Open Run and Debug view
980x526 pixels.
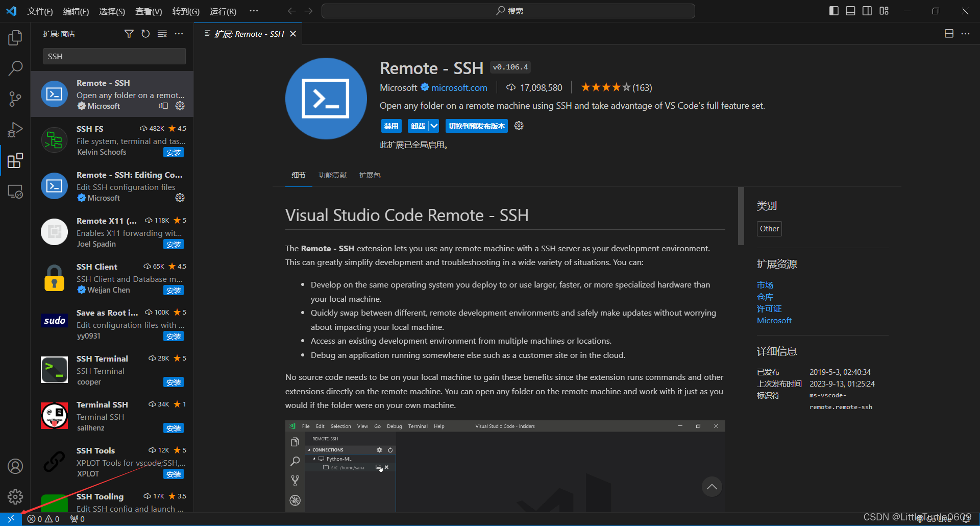15,130
